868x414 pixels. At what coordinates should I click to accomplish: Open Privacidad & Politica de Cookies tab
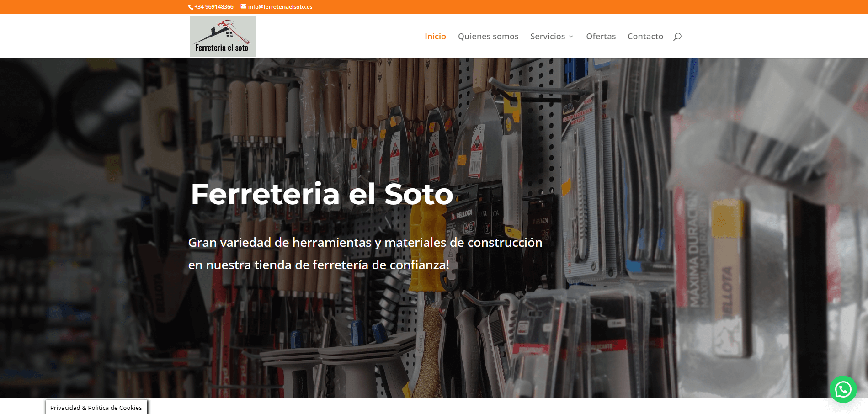click(x=96, y=408)
